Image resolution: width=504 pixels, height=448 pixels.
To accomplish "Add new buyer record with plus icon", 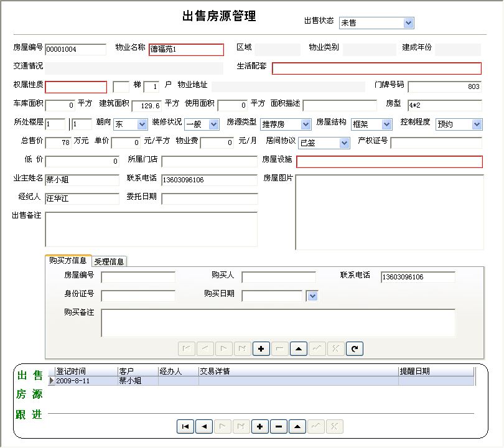I will pos(261,348).
